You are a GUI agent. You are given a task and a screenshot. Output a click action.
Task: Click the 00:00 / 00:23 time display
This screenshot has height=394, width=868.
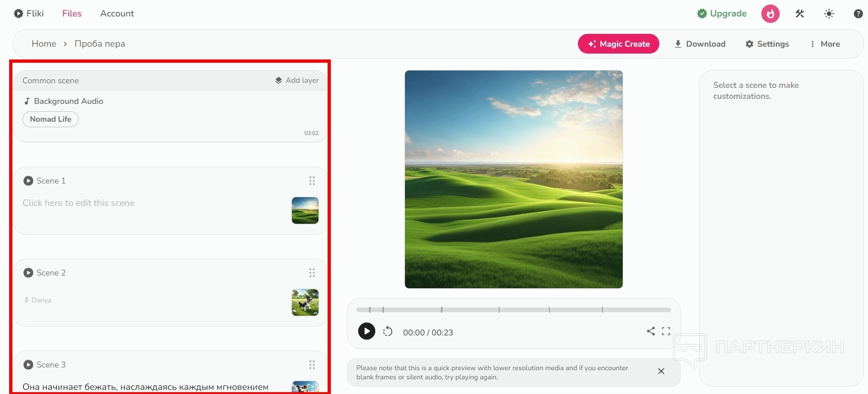[x=428, y=333]
